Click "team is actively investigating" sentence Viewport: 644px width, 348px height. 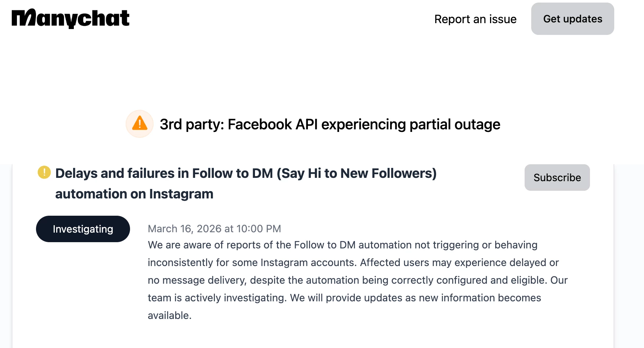pos(217,298)
